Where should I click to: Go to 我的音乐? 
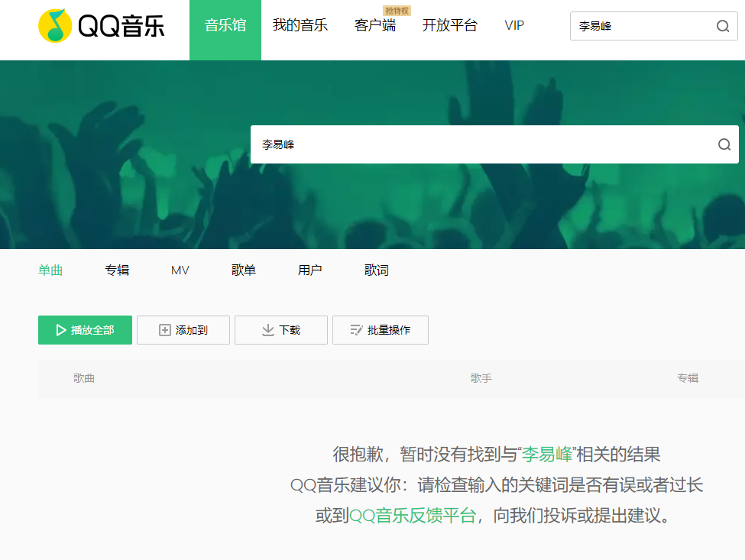pos(300,26)
